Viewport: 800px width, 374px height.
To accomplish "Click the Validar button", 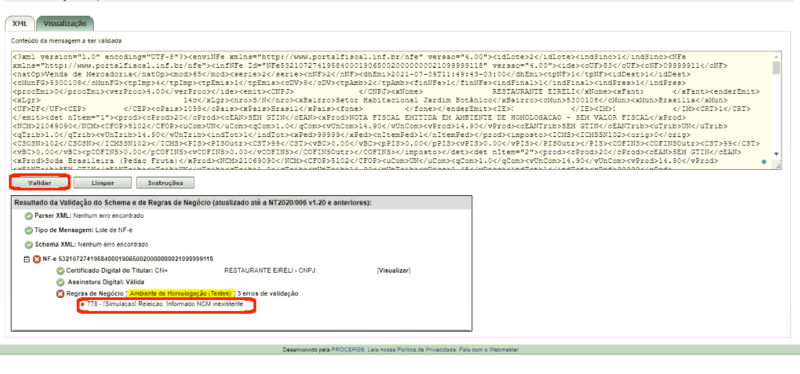I will (x=39, y=183).
